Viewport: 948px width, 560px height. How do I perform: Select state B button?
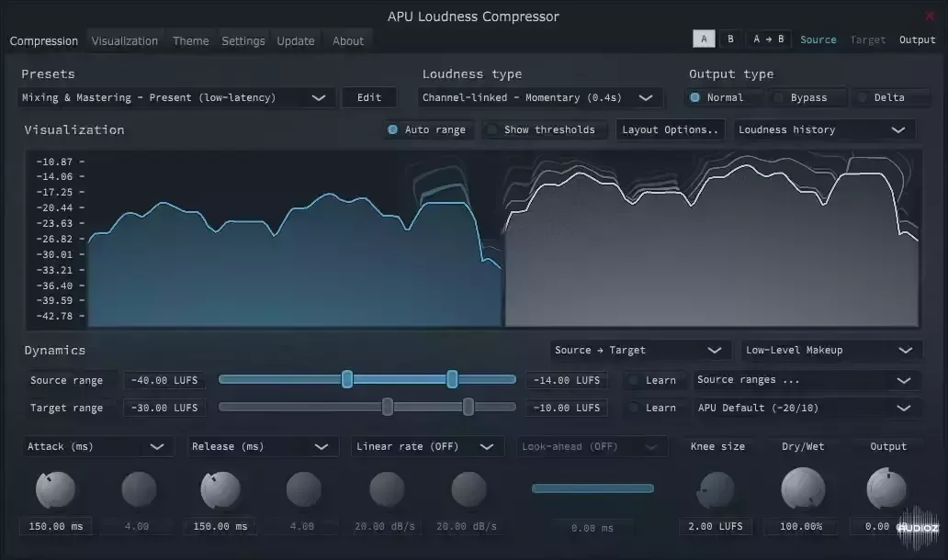(x=730, y=39)
